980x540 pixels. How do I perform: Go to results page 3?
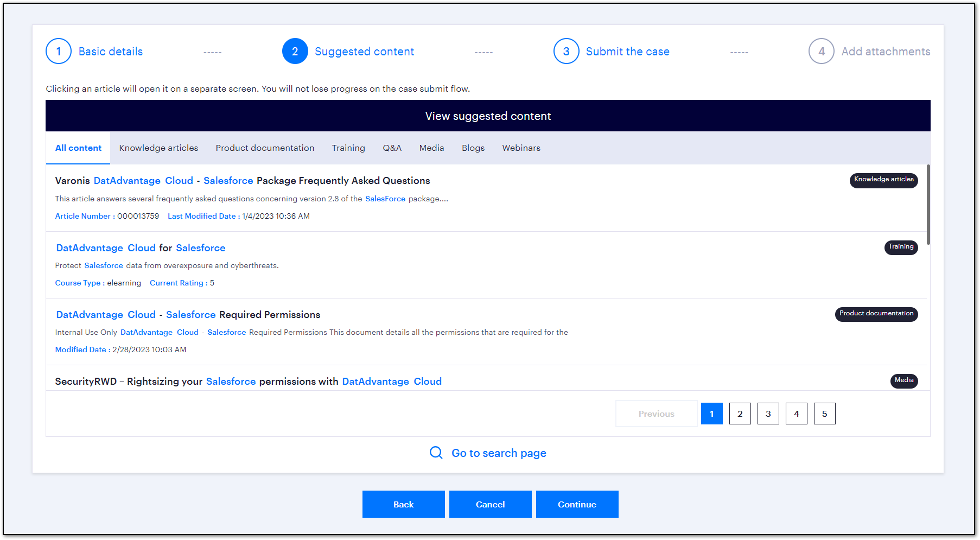tap(768, 414)
